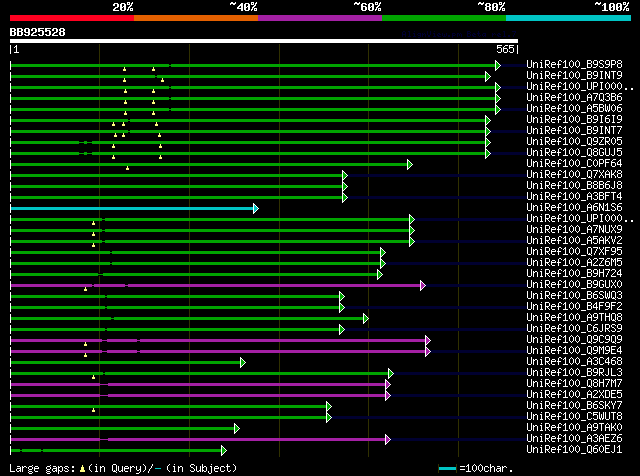Select the UniRef100_A2XDE5 label
This screenshot has width=640, height=476.
(574, 395)
